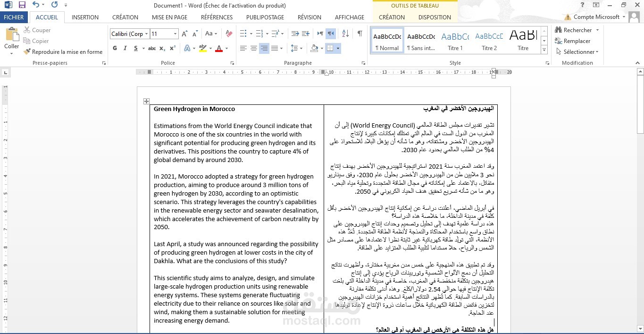Decrease indent in paragraph group
Viewport: 644px width, 334px height.
click(x=295, y=34)
